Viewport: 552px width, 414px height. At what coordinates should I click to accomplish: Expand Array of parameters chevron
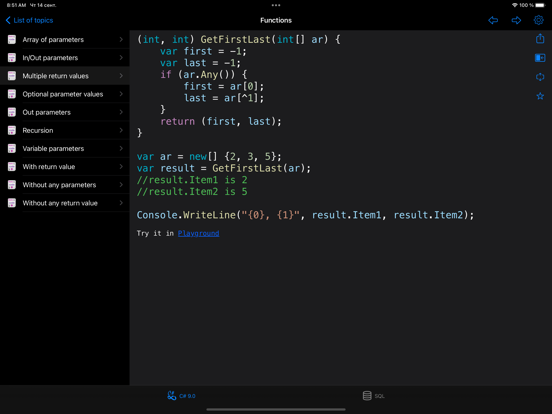121,39
